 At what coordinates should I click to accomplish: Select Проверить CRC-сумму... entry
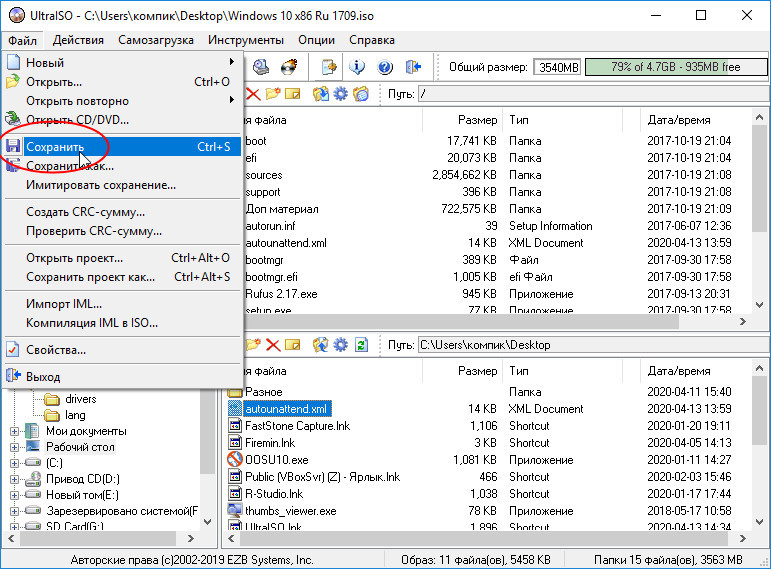122,231
